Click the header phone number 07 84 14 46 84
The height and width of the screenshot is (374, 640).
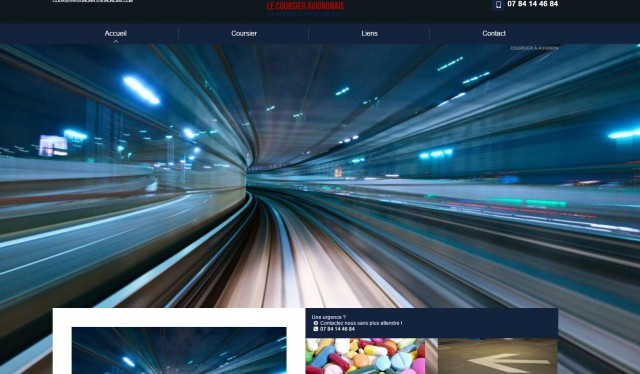533,4
